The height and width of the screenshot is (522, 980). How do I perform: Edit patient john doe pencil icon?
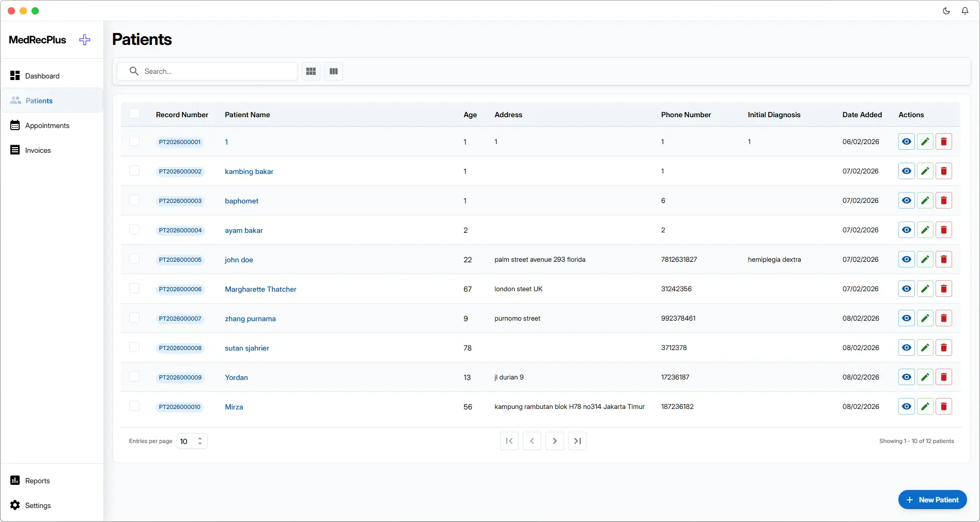click(925, 259)
